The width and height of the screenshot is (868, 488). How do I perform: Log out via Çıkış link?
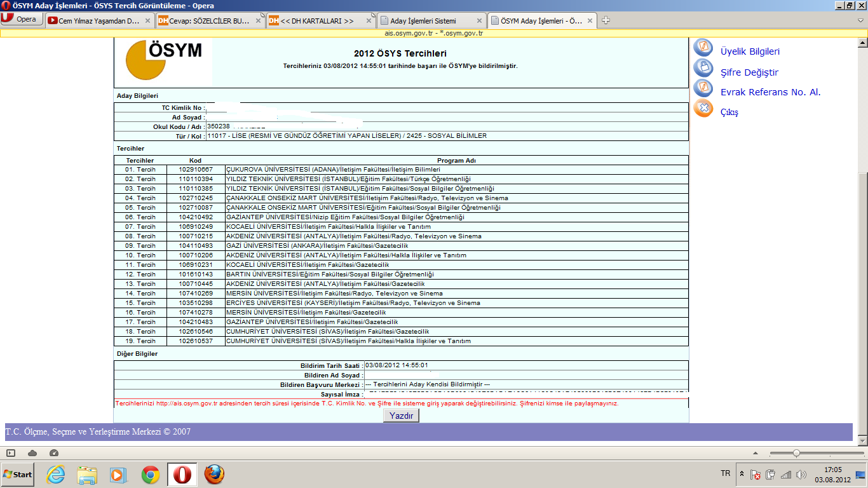[x=729, y=112]
